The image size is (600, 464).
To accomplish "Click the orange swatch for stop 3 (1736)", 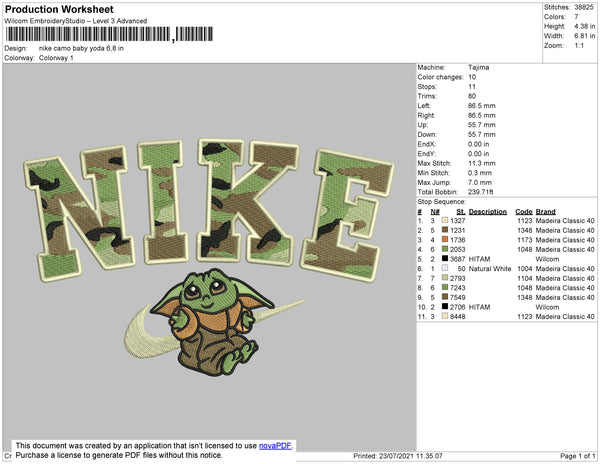I will pos(445,240).
